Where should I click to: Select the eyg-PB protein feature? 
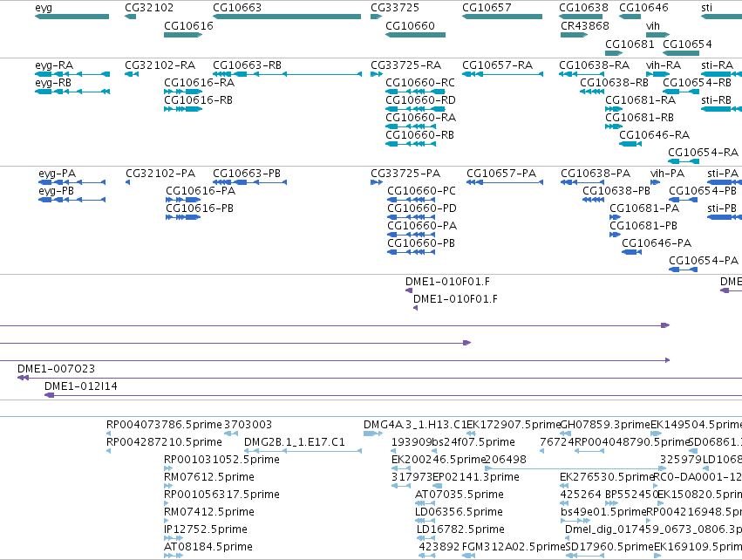tap(71, 200)
